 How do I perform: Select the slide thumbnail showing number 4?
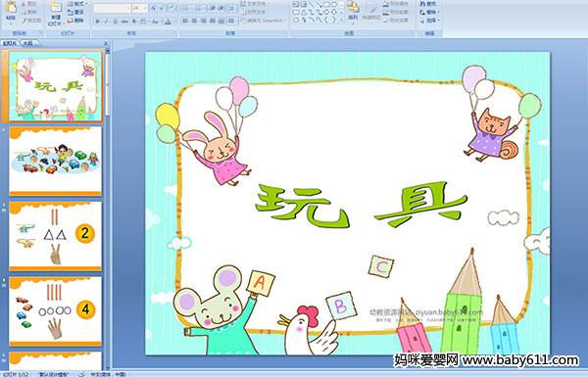click(x=56, y=311)
